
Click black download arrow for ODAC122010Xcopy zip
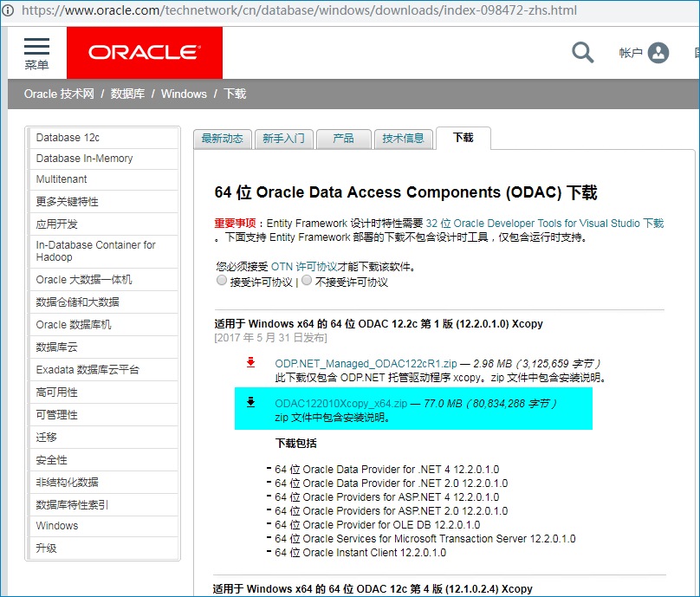(251, 402)
